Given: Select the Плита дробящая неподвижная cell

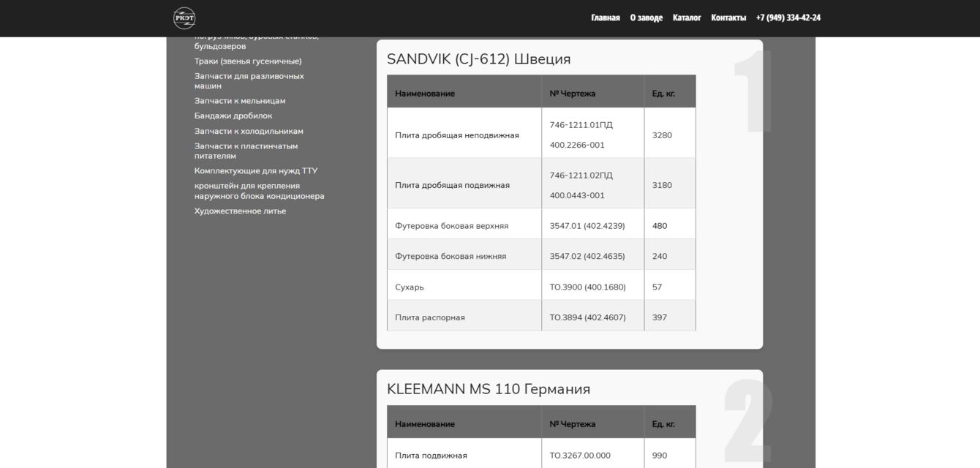Looking at the screenshot, I should [464, 133].
